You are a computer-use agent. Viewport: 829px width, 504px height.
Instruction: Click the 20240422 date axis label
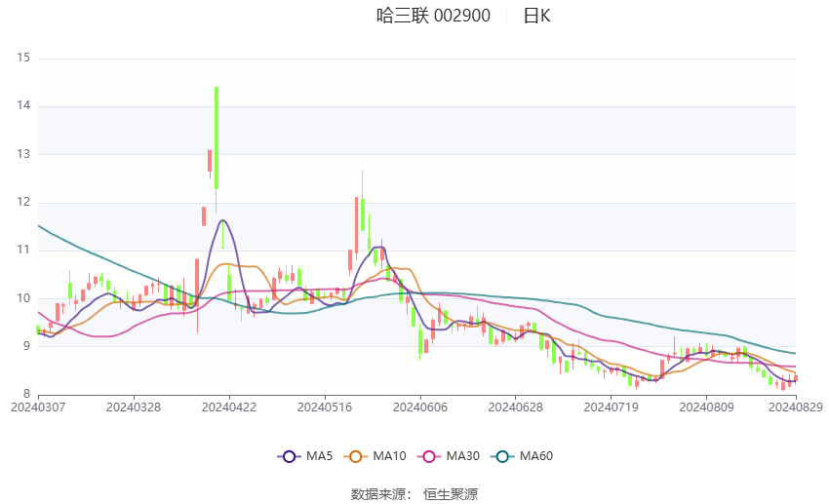tap(229, 407)
